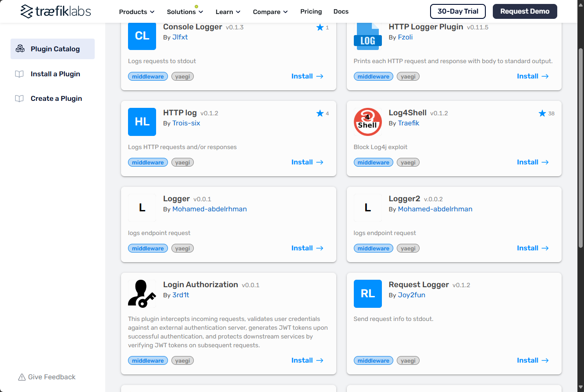Open the Solutions dropdown
The width and height of the screenshot is (584, 392).
(x=185, y=12)
